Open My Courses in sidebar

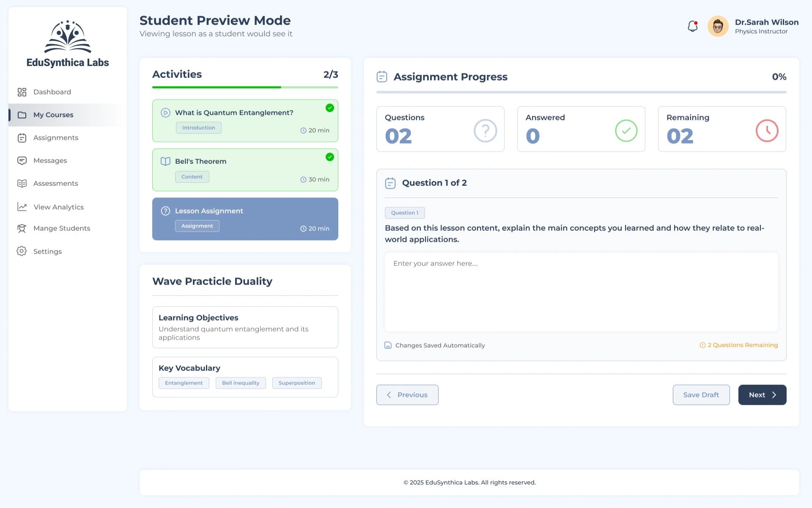click(x=53, y=115)
